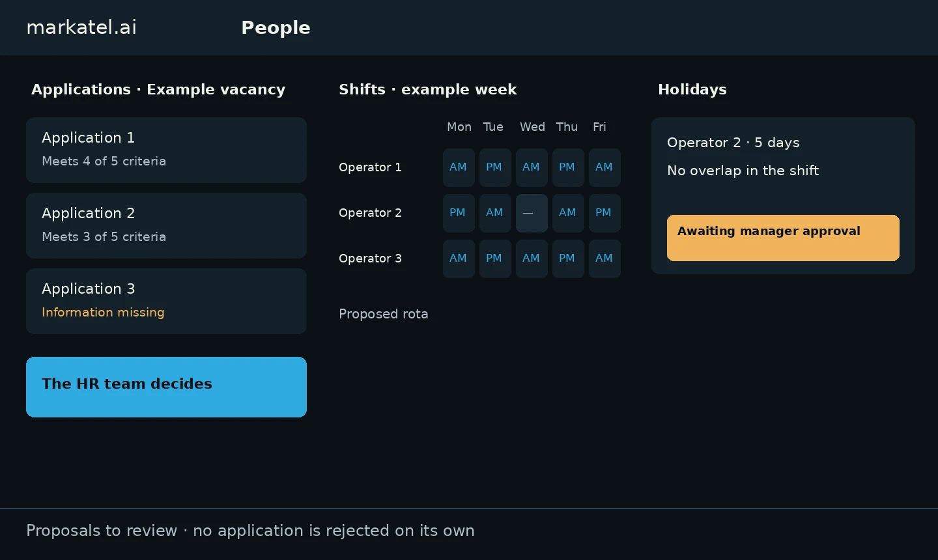
Task: Open the Application 2 card
Action: click(166, 225)
